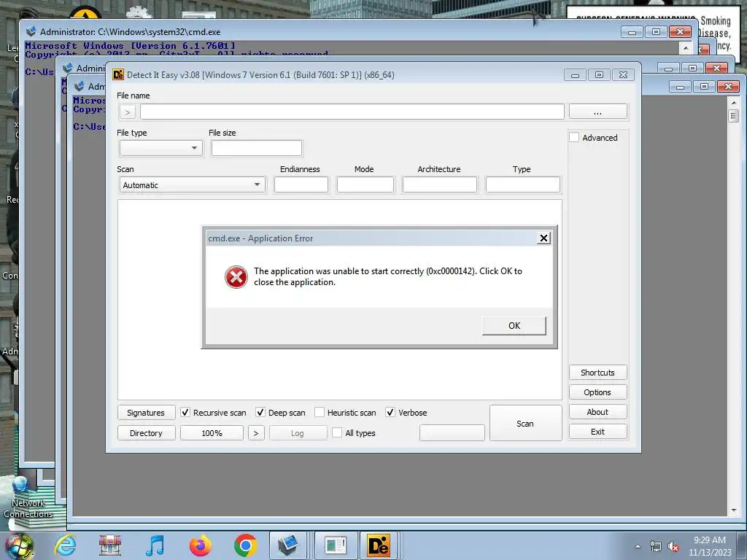747x560 pixels.
Task: Switch to cmd windows taskbar button
Action: point(287,545)
